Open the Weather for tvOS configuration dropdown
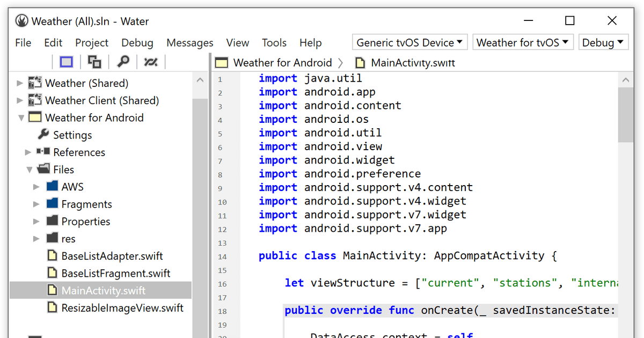This screenshot has width=644, height=338. click(x=523, y=42)
